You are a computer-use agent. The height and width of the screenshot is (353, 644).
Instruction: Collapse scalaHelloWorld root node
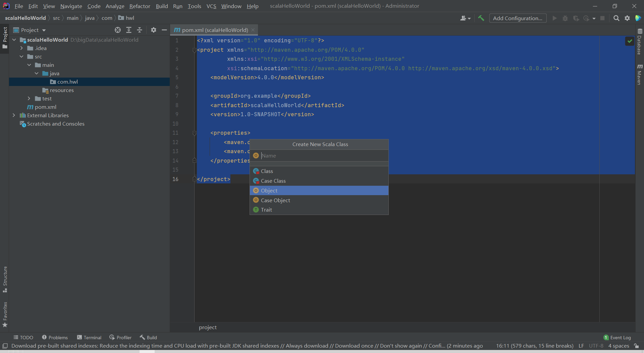[14, 40]
